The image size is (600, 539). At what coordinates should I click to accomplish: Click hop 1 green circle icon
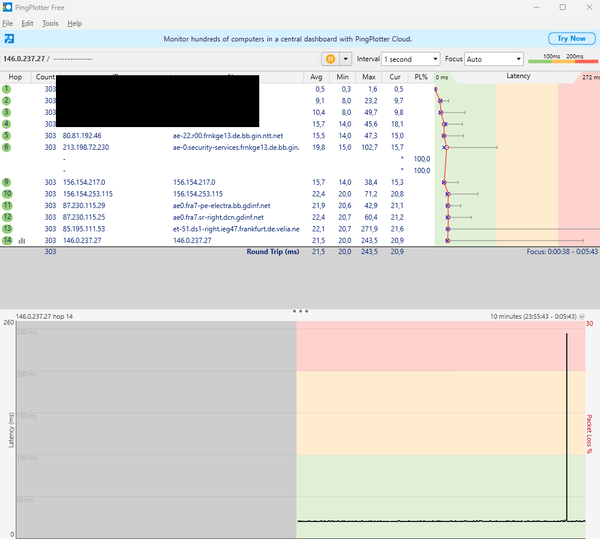click(x=7, y=89)
